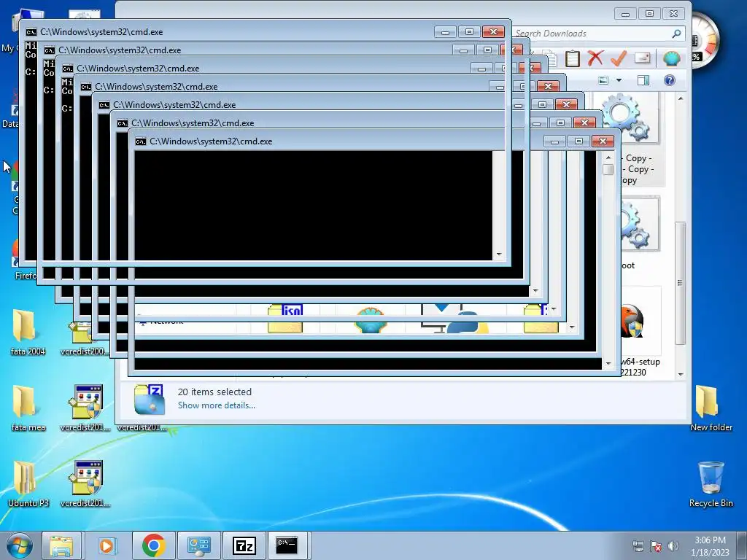Click the orange checkmark icon in Explorer toolbar
Image resolution: width=747 pixels, height=560 pixels.
pos(619,58)
